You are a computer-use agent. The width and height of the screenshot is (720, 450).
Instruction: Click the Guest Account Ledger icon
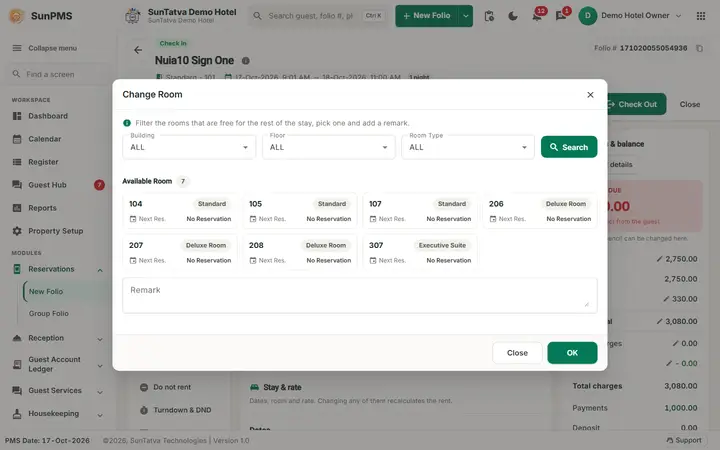click(x=17, y=364)
